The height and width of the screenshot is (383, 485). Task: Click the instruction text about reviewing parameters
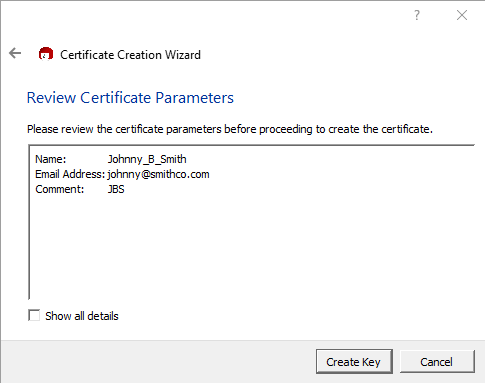coord(230,129)
